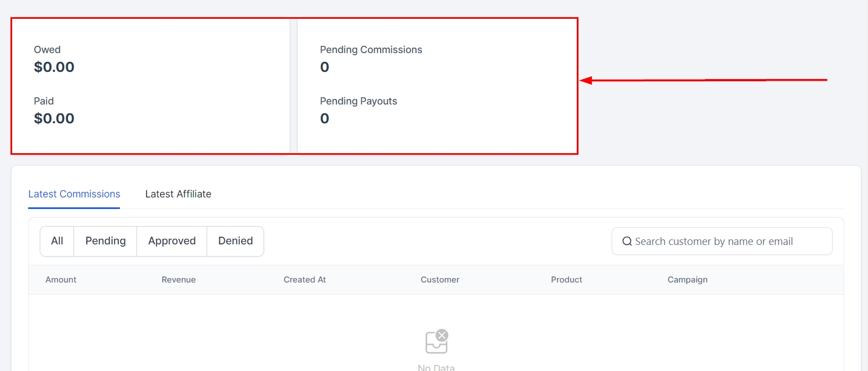Screen dimensions: 868x371
Task: Click the No Data label
Action: point(436,367)
